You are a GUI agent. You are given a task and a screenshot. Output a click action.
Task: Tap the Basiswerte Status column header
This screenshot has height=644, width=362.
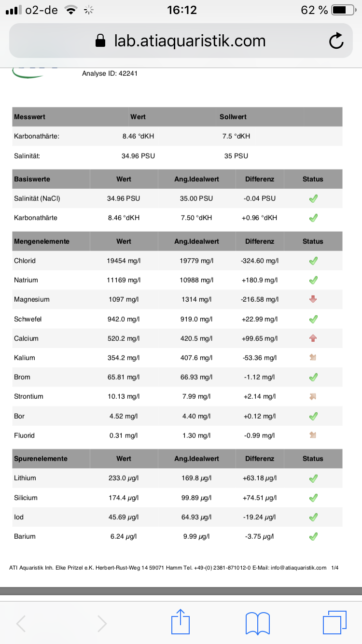tap(313, 179)
